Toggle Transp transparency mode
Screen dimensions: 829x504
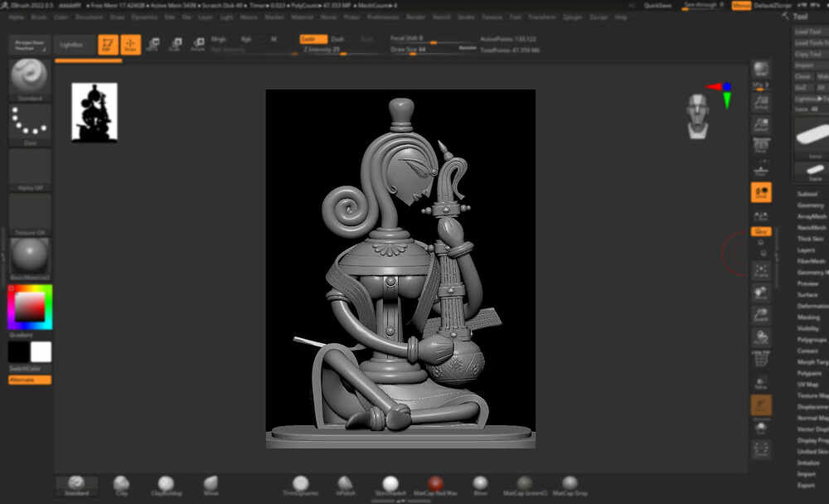761,382
